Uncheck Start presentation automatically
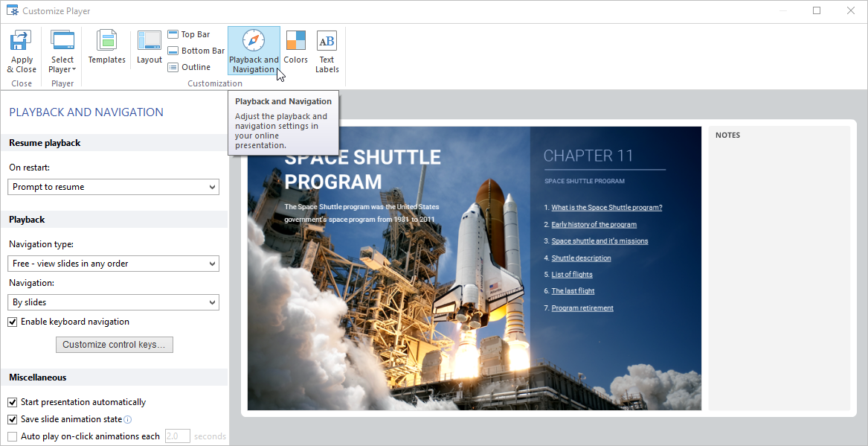The width and height of the screenshot is (868, 446). click(10, 401)
